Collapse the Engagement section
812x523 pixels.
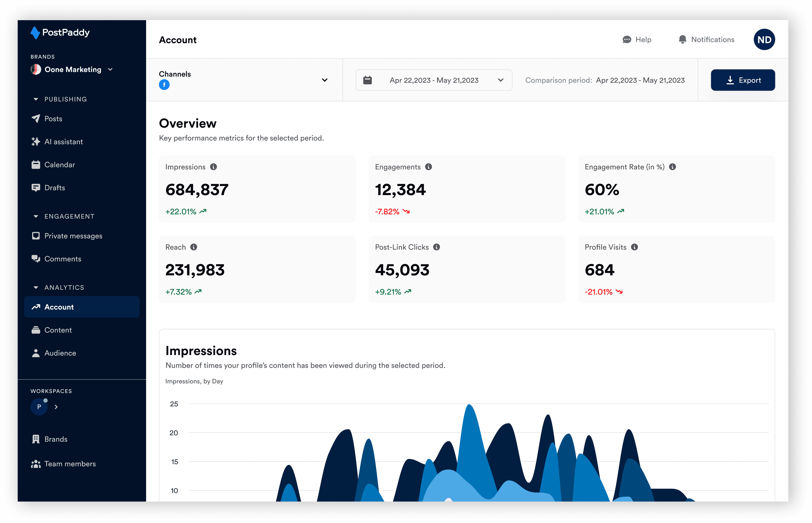(x=36, y=217)
